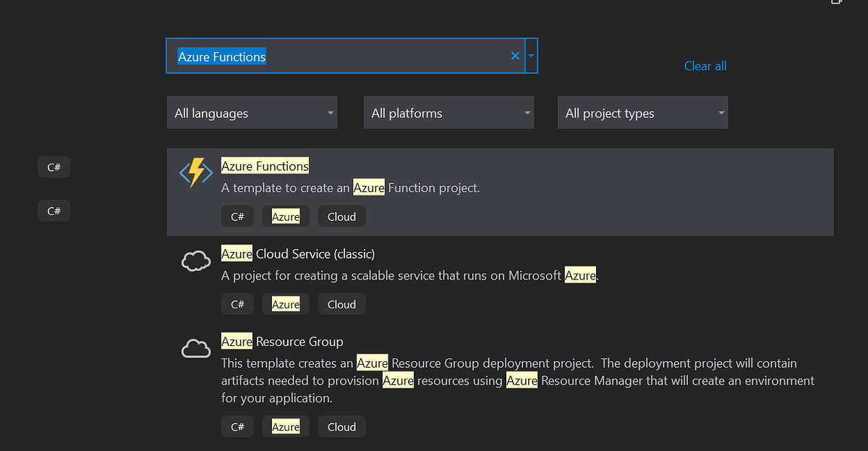The image size is (868, 451).
Task: Open the search history dropdown arrow
Action: pyautogui.click(x=532, y=56)
